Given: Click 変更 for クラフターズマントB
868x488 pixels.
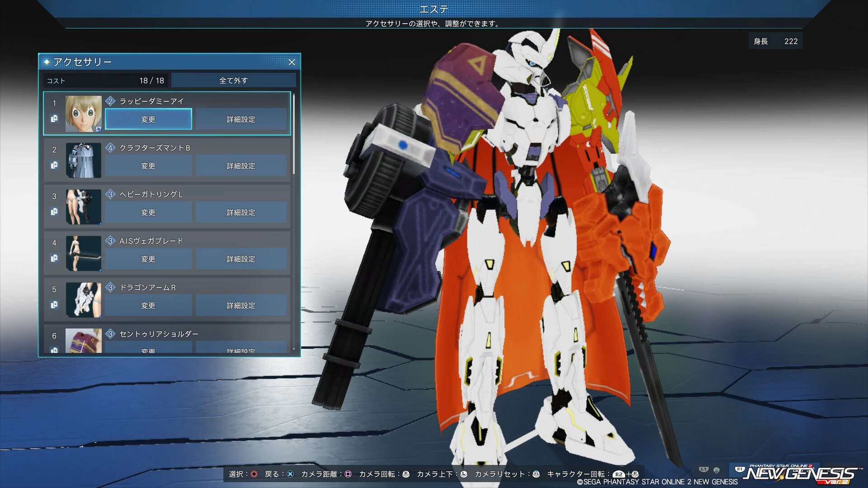Looking at the screenshot, I should [148, 166].
